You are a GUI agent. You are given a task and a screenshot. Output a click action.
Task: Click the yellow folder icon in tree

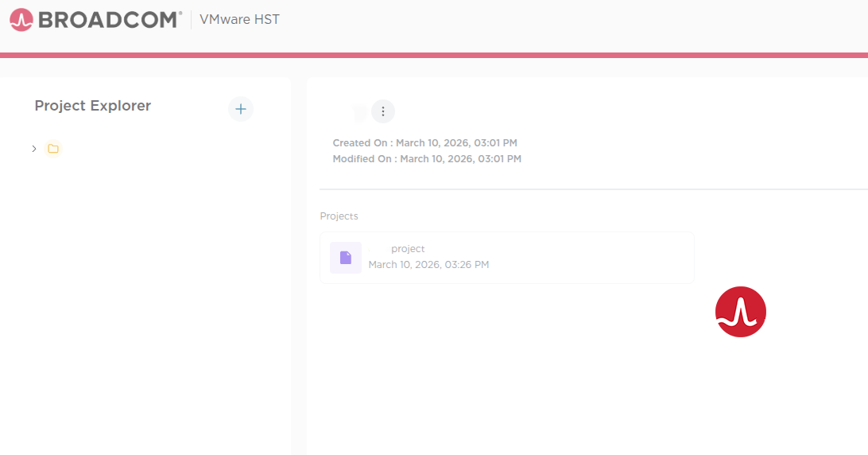tap(53, 149)
